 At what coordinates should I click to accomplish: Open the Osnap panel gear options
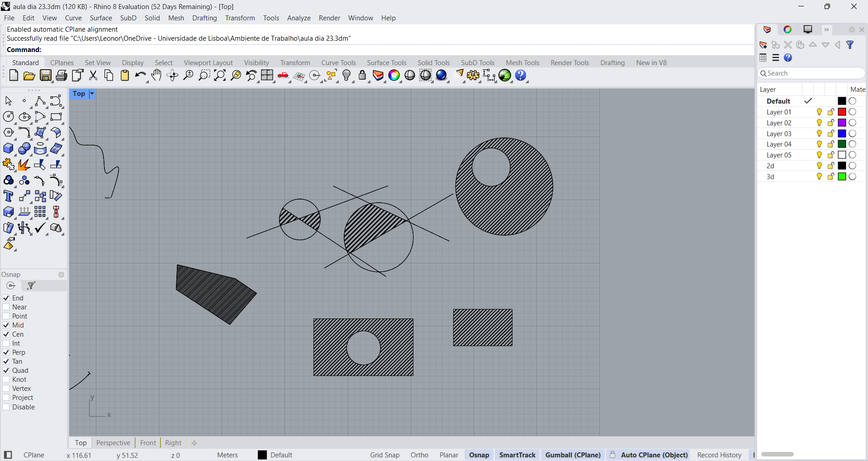point(61,275)
